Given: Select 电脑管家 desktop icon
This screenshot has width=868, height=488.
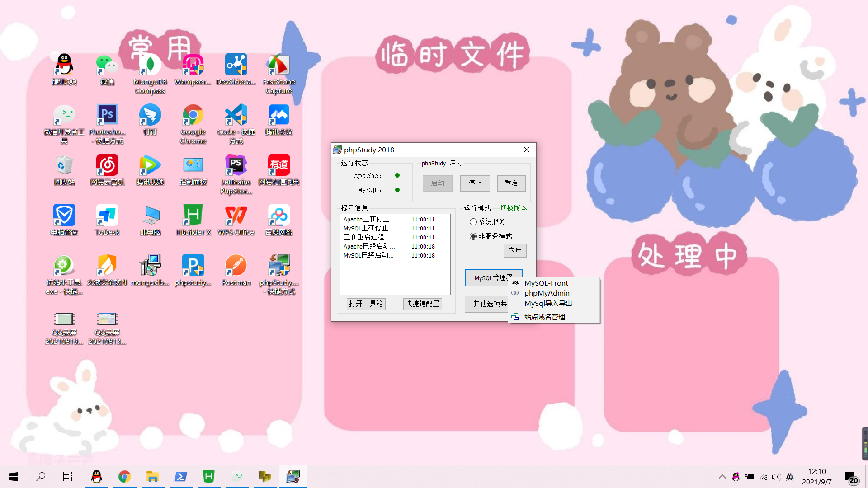Looking at the screenshot, I should 64,221.
